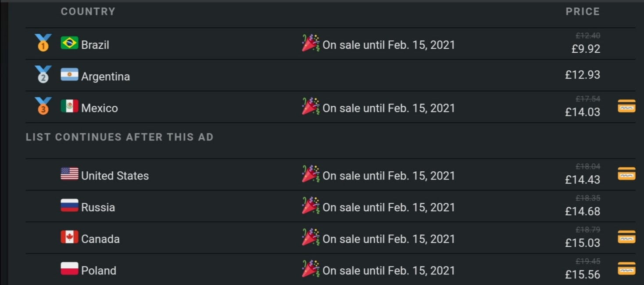644x285 pixels.
Task: Click the bronze medal icon beside Mexico
Action: point(43,106)
